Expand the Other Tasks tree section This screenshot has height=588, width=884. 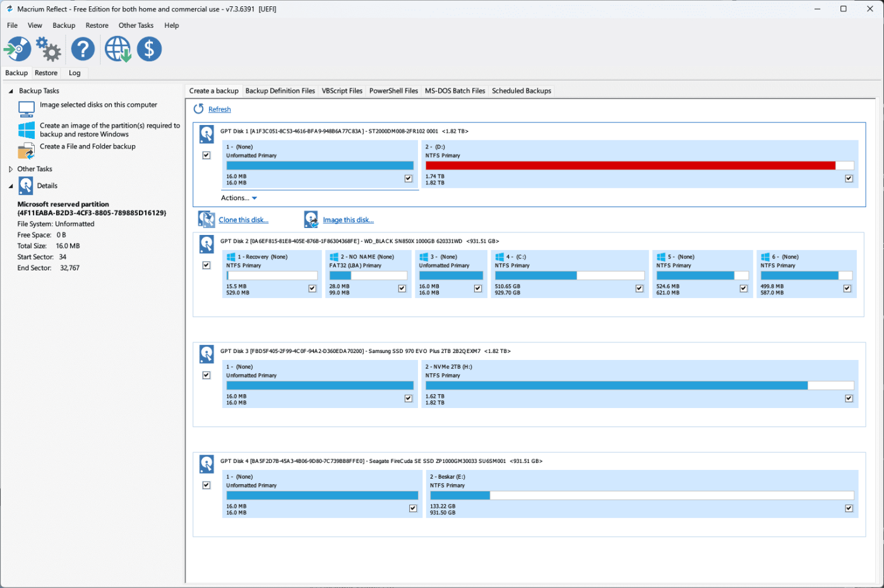pyautogui.click(x=11, y=169)
